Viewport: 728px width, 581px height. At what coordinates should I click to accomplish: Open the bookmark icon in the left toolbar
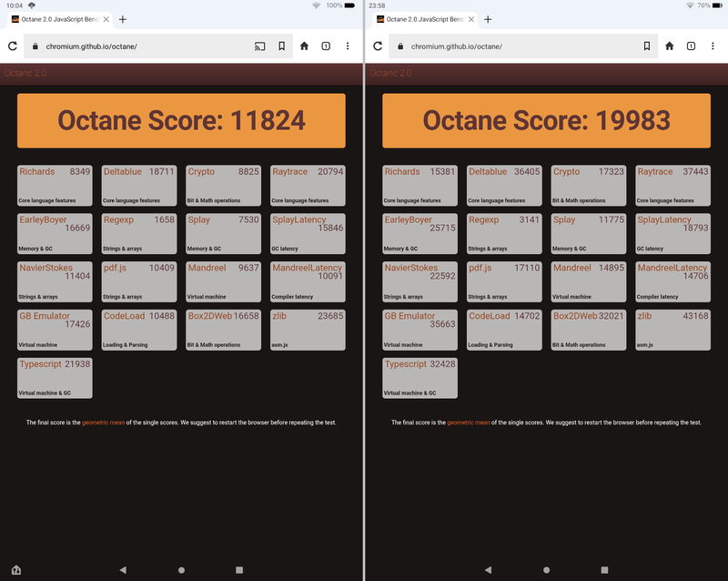point(283,46)
